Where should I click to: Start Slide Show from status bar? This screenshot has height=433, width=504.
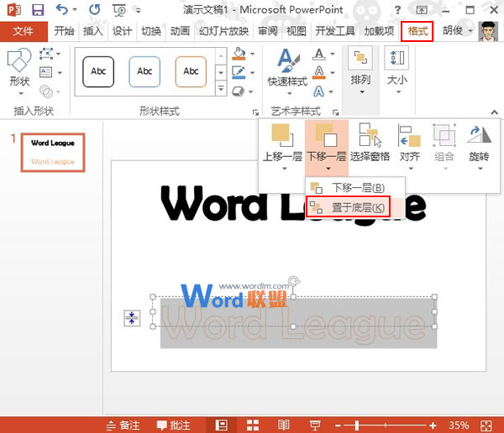coord(315,425)
